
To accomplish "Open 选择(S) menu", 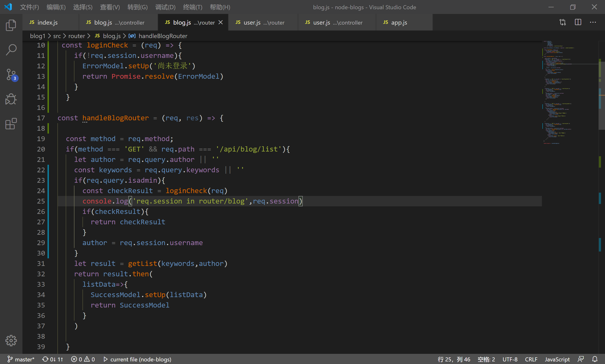I will point(83,7).
